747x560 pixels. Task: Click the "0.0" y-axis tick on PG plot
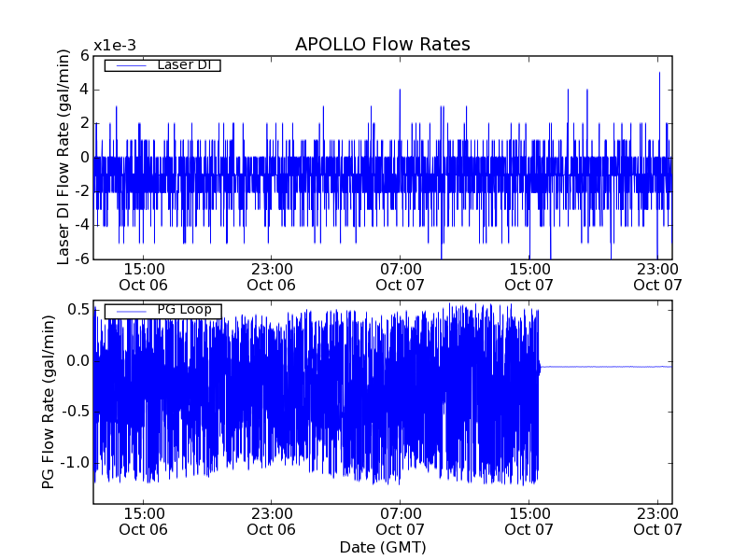78,361
